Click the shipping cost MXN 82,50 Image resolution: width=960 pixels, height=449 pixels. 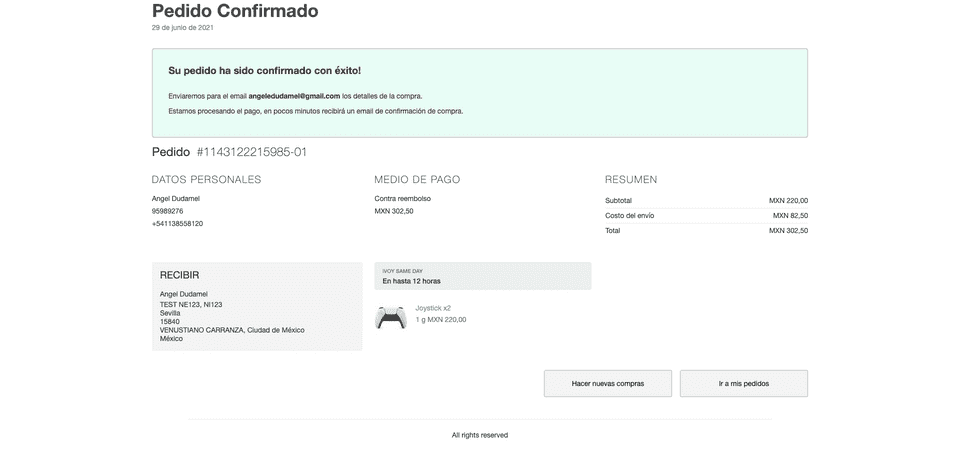(790, 216)
